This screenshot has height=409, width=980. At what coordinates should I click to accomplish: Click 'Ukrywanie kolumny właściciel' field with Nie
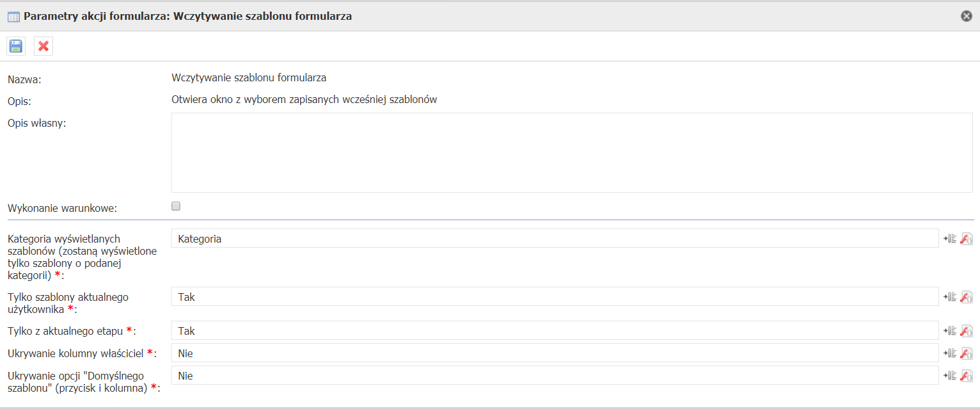[x=554, y=353]
